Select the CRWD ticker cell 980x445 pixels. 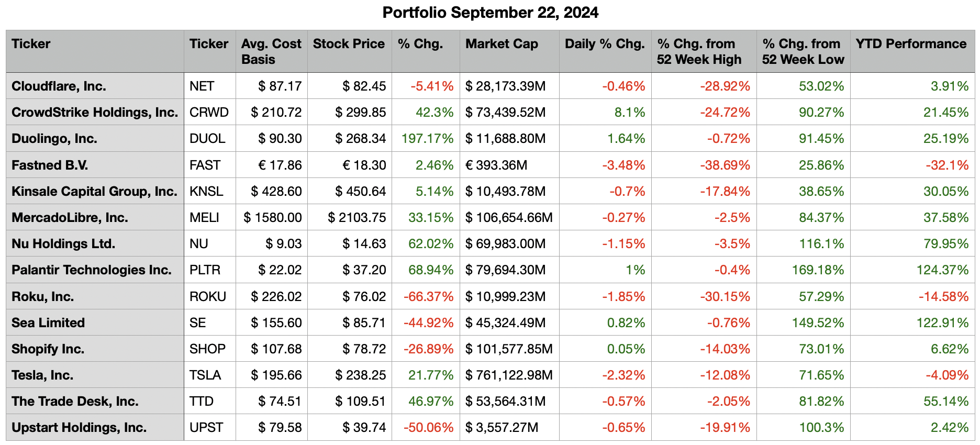[209, 113]
